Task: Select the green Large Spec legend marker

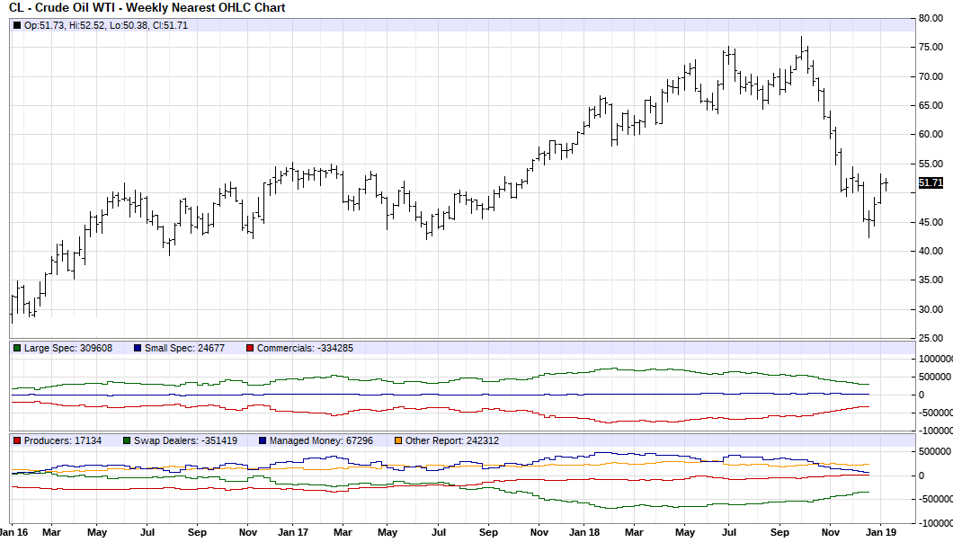Action: click(x=15, y=348)
